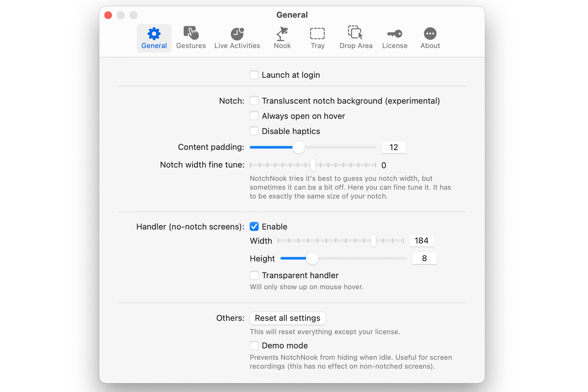Toggle Translucent notch background checkbox
Screen dimensions: 588x392
point(254,101)
